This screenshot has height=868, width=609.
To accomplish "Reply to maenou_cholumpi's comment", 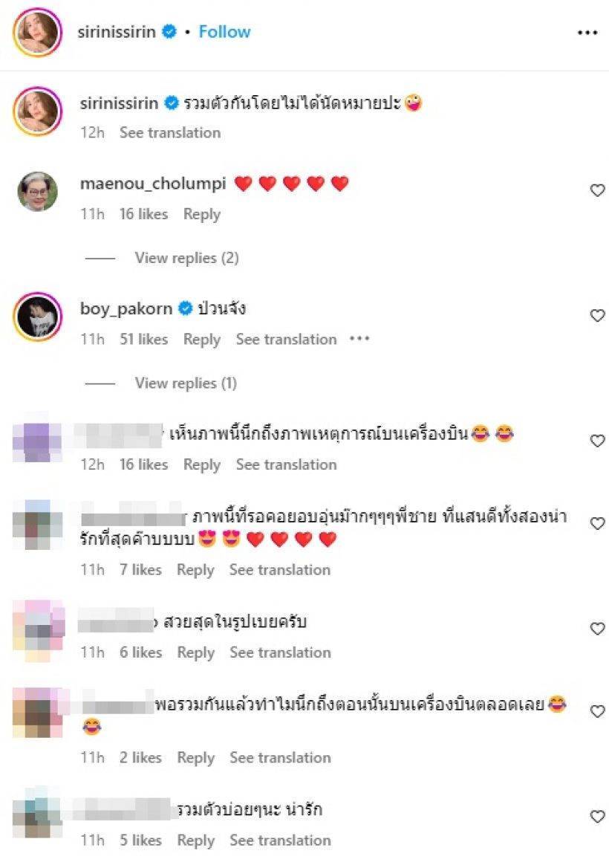I will (x=202, y=214).
